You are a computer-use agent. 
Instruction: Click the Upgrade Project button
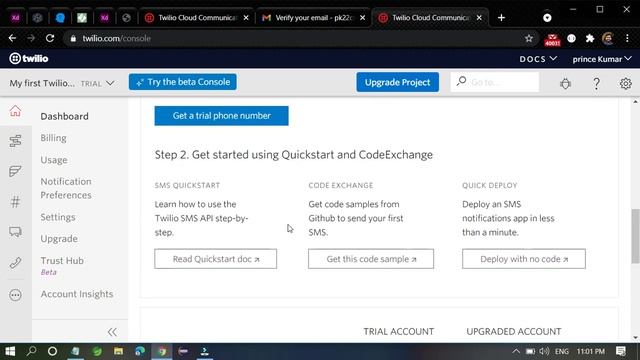tap(398, 82)
